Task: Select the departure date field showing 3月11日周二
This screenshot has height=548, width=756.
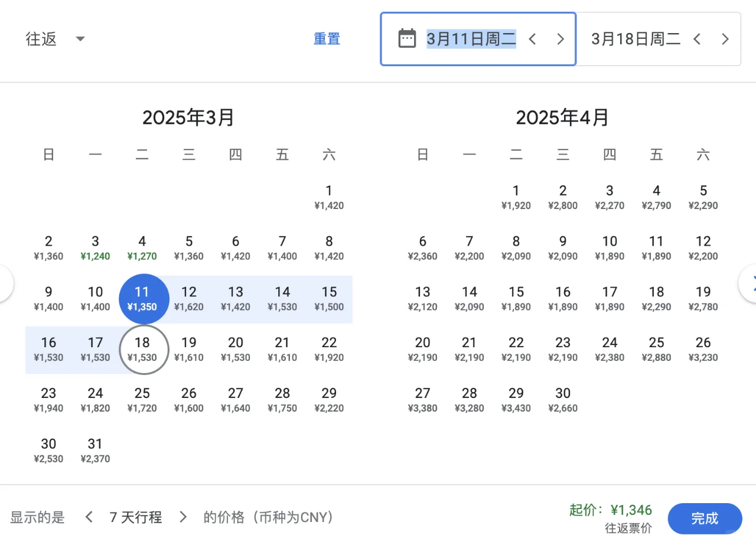Action: point(471,38)
